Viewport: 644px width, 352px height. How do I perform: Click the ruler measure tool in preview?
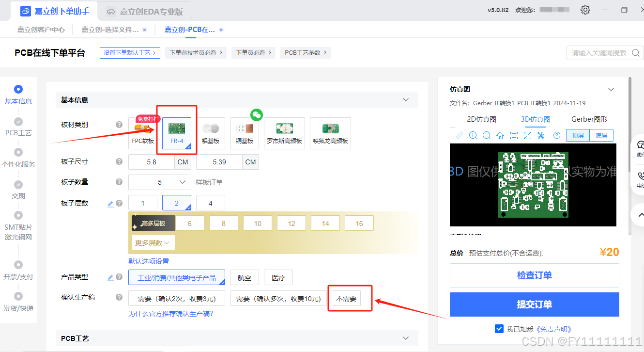(x=460, y=135)
